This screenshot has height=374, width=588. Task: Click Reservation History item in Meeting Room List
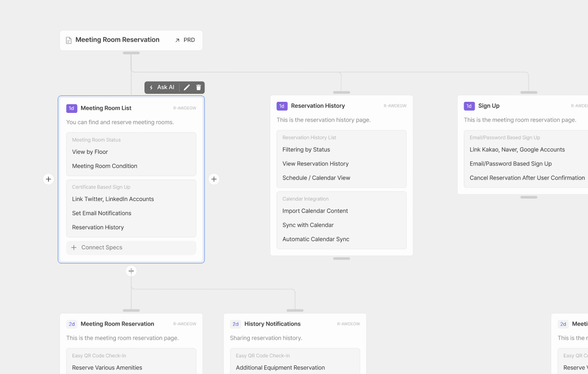(x=98, y=227)
